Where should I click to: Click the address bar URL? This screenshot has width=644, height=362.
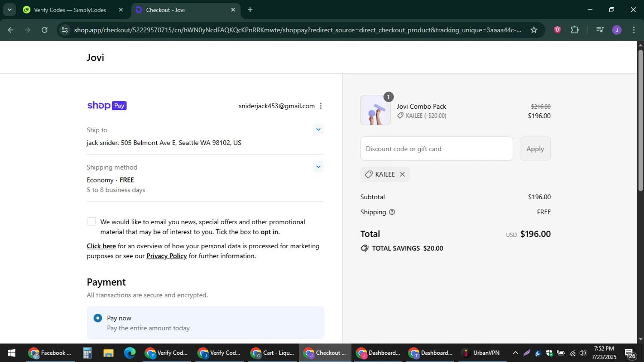(x=298, y=30)
